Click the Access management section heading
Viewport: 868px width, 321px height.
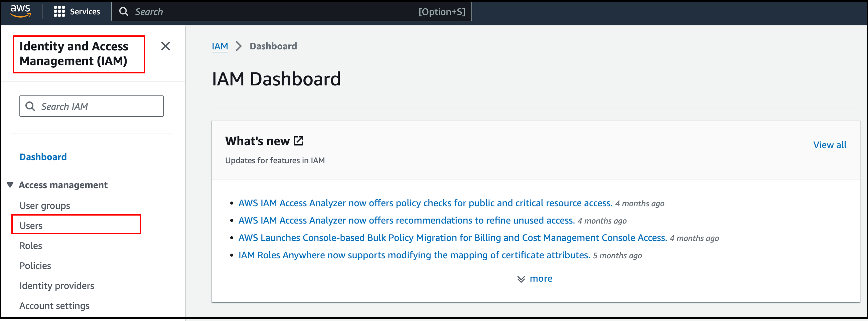tap(63, 185)
